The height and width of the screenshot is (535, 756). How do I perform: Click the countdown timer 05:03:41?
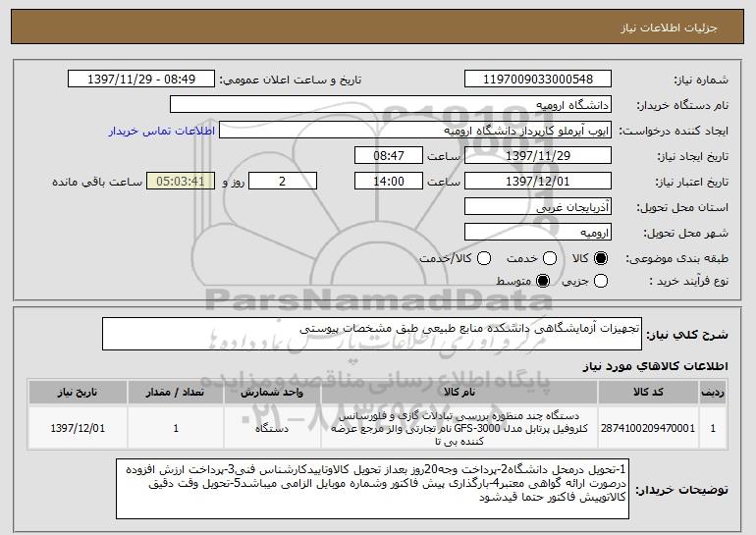tap(181, 182)
